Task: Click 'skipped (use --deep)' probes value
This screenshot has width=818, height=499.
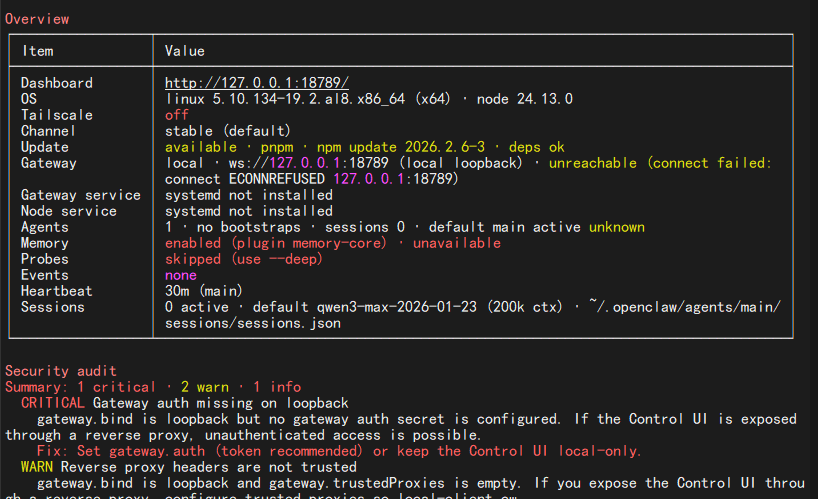Action: click(x=244, y=259)
